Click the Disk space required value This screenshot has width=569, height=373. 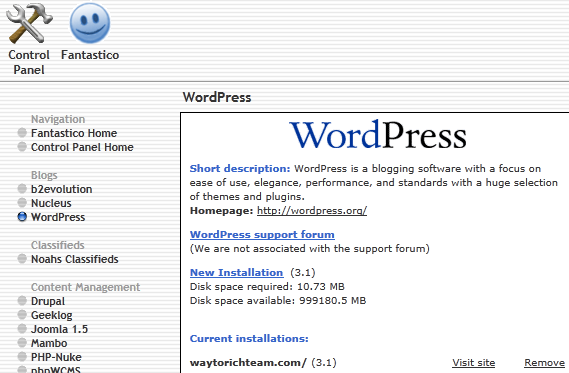(321, 287)
